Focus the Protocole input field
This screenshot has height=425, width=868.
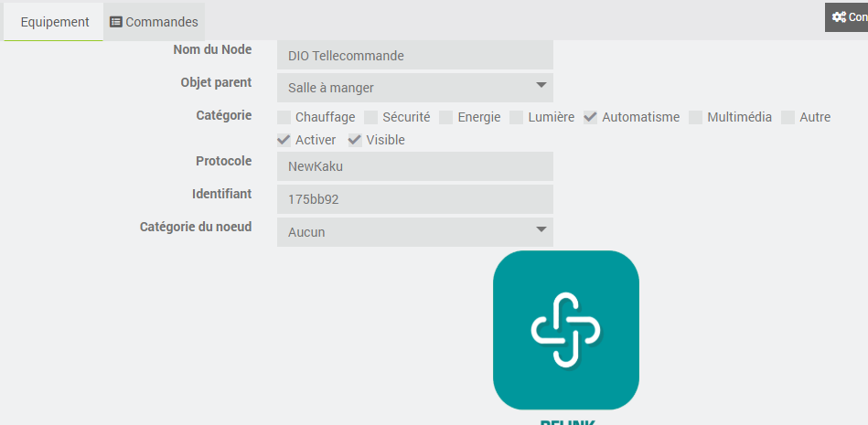pos(415,166)
